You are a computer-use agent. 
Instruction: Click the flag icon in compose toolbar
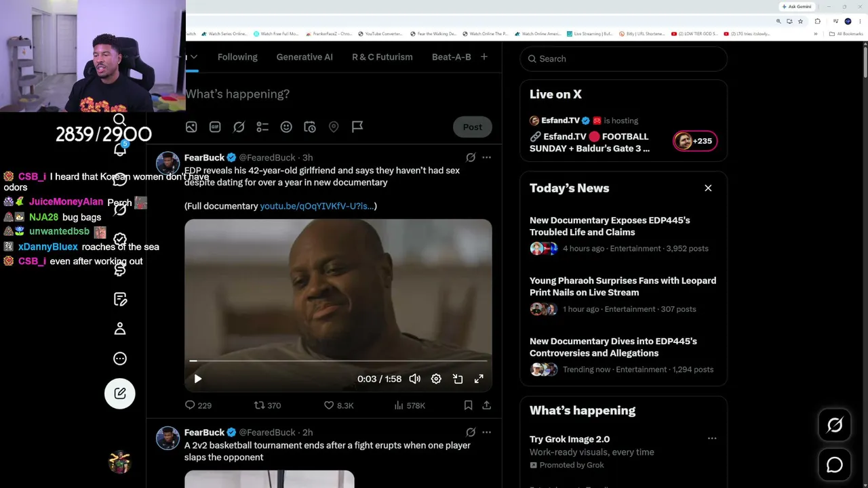coord(357,127)
